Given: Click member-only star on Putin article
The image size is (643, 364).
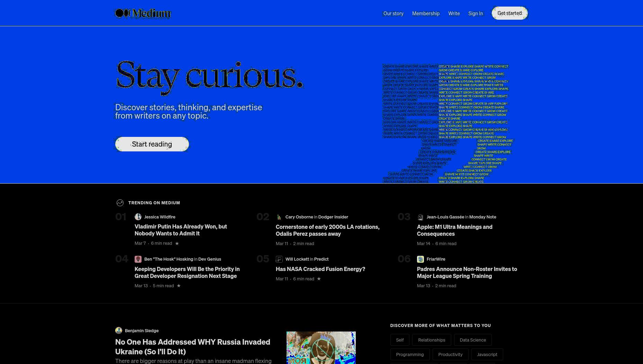Looking at the screenshot, I should pos(177,243).
